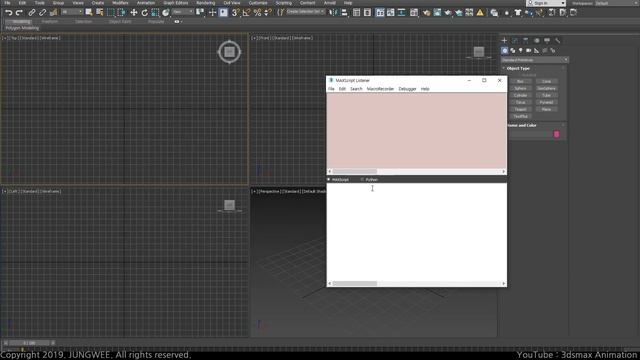Viewport: 640px width, 360px height.
Task: Open the Selection Filter dropdown
Action: tap(72, 12)
